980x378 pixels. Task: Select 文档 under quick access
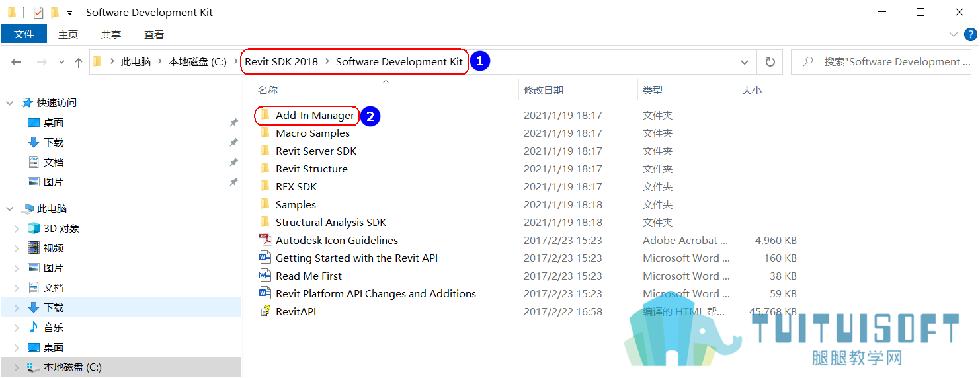coord(54,162)
